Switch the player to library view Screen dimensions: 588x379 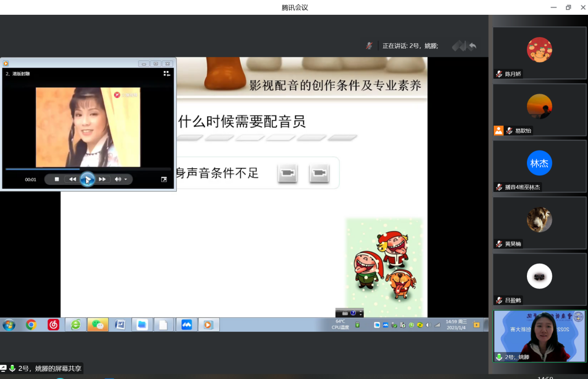point(166,74)
